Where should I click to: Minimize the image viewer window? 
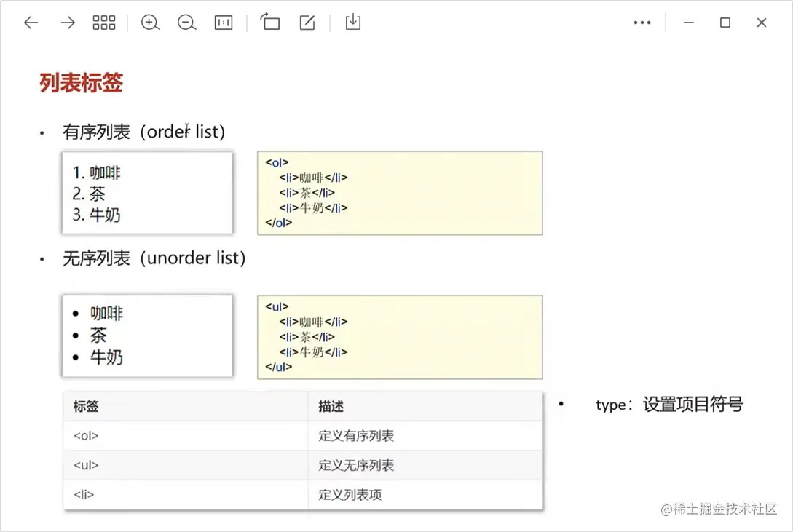[688, 23]
